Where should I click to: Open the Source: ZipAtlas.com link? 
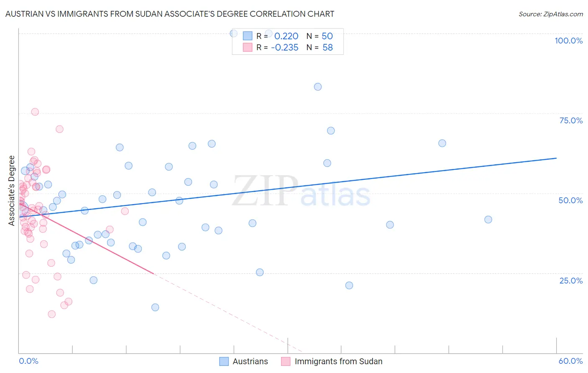click(551, 14)
